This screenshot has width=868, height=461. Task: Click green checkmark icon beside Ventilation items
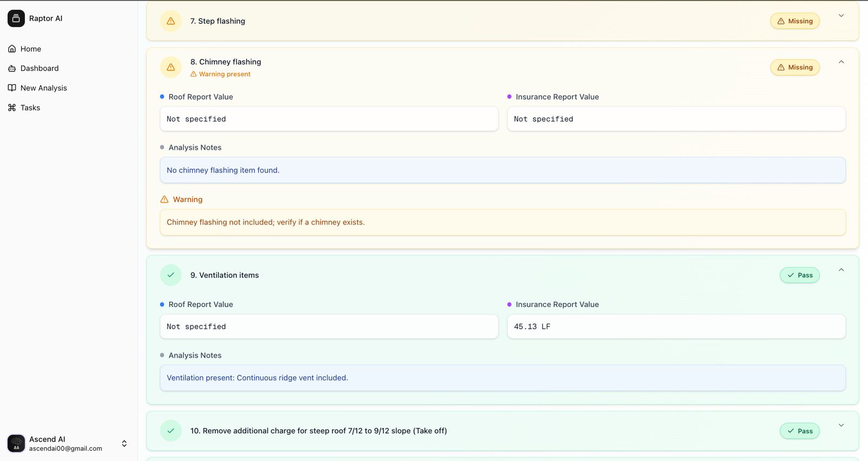(x=171, y=275)
